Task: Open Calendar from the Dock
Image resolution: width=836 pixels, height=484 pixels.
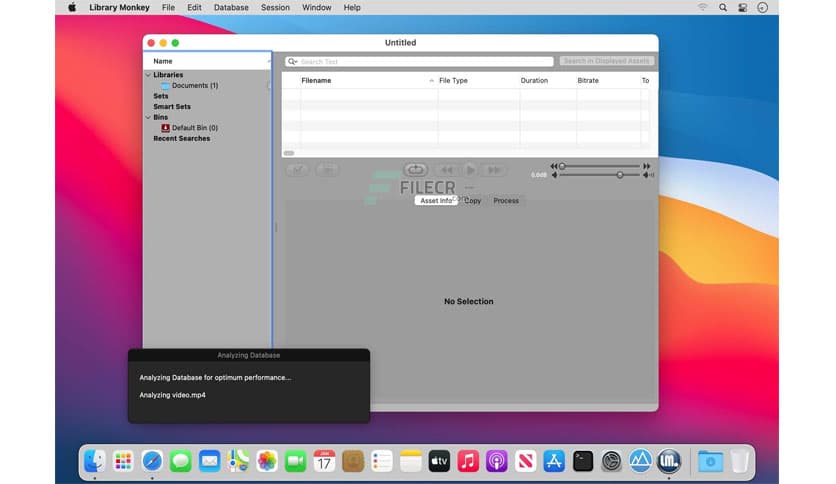Action: (x=324, y=461)
